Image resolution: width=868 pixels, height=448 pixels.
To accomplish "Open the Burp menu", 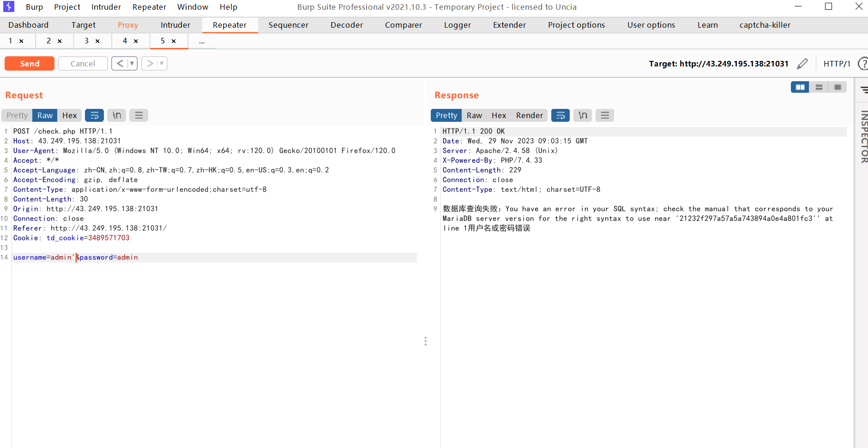I will 34,7.
